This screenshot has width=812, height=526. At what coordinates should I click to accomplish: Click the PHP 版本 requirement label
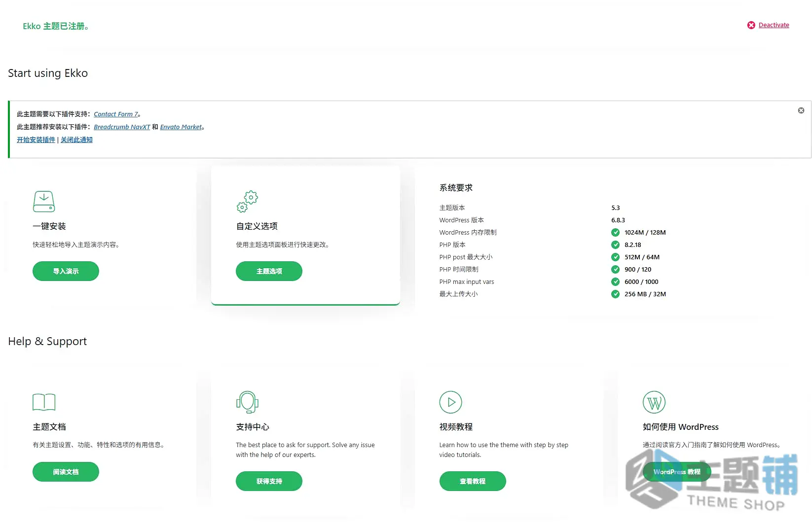point(452,245)
